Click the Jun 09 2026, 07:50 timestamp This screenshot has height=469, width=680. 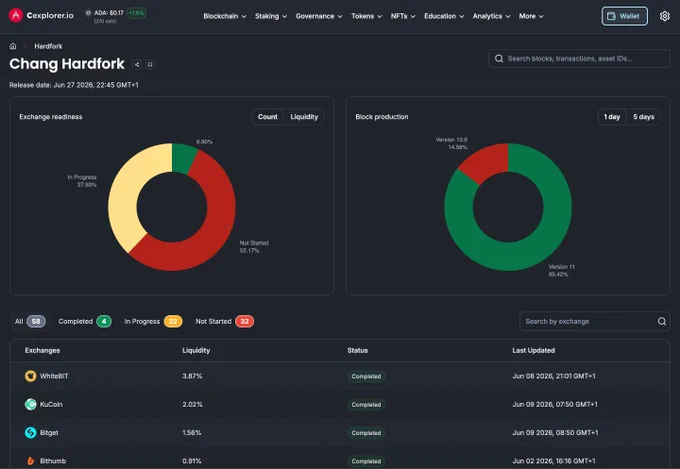[555, 404]
